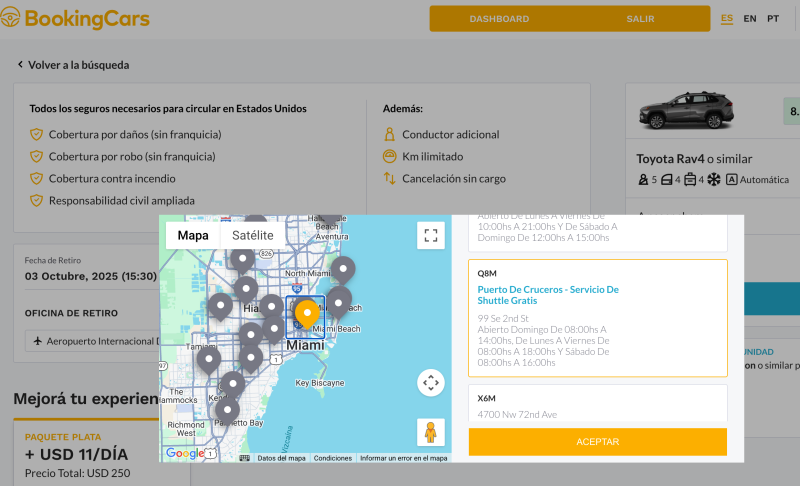800x486 pixels.
Task: Click the gray map pin near Palmetto Bay
Action: (228, 410)
